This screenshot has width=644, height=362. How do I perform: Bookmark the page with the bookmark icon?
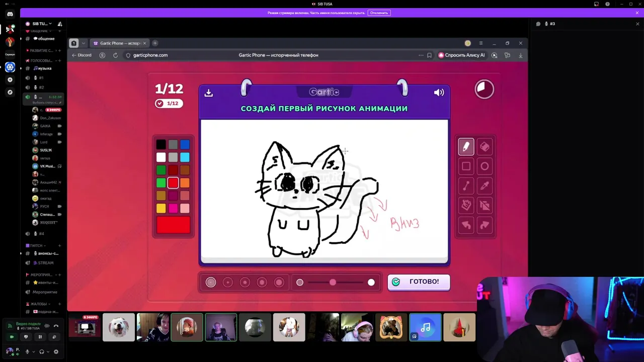(x=429, y=55)
